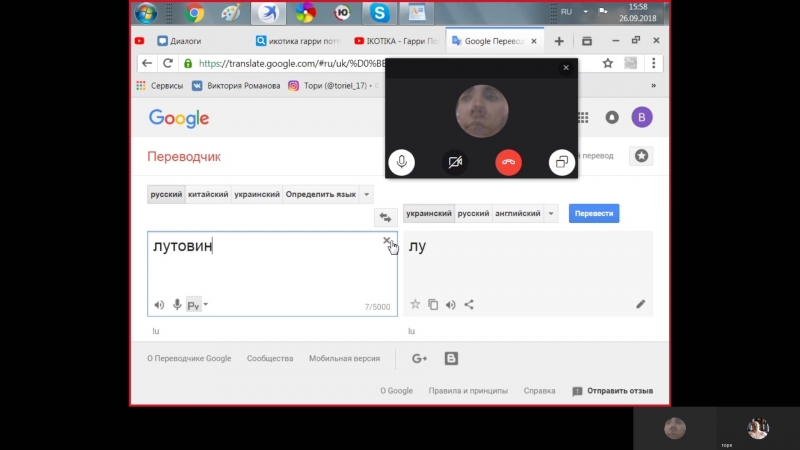The image size is (800, 450).
Task: Switch to икотика гарри search tab
Action: coord(298,41)
